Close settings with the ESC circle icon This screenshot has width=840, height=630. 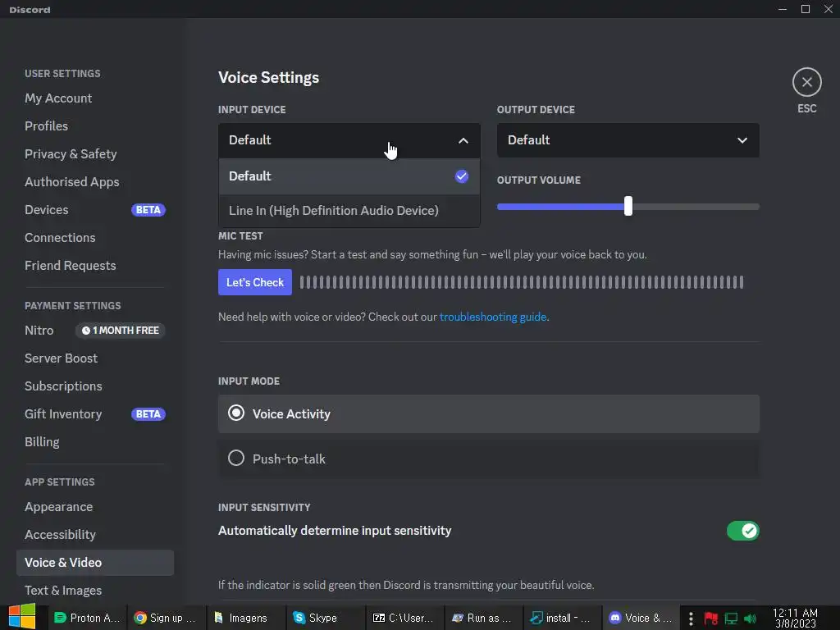(807, 82)
